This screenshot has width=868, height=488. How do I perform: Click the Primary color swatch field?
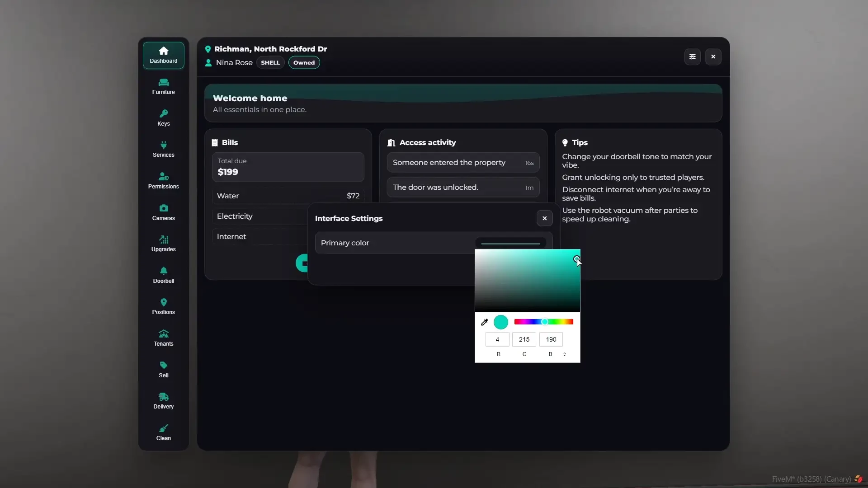(510, 243)
